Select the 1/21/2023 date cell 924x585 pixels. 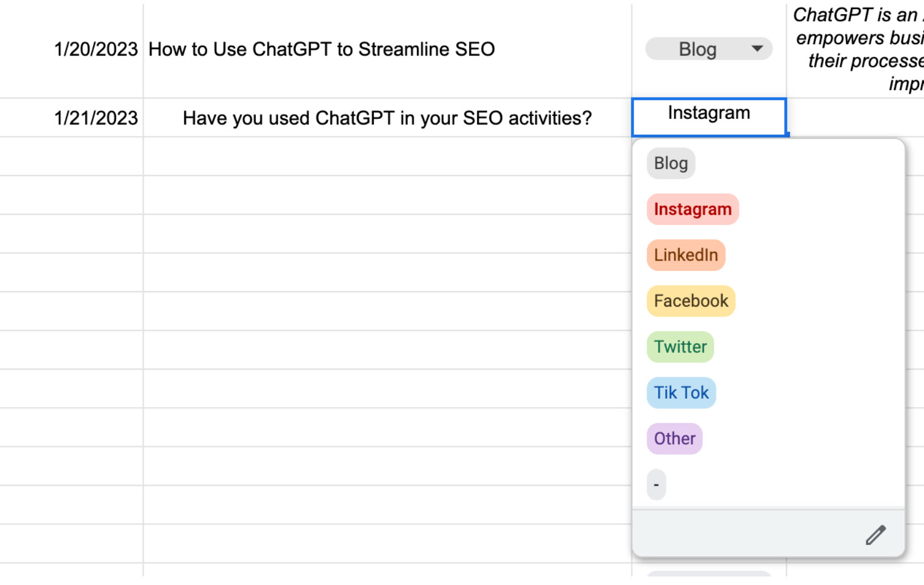(x=72, y=118)
